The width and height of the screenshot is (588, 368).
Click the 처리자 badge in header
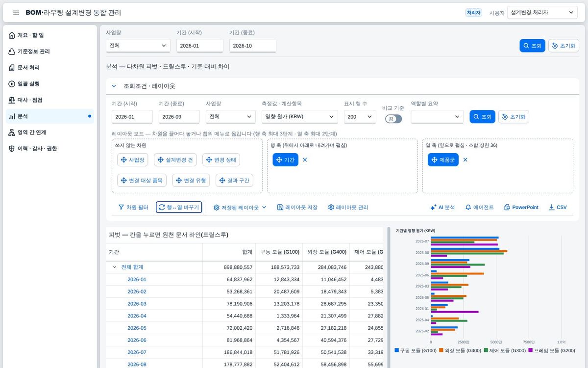click(473, 13)
